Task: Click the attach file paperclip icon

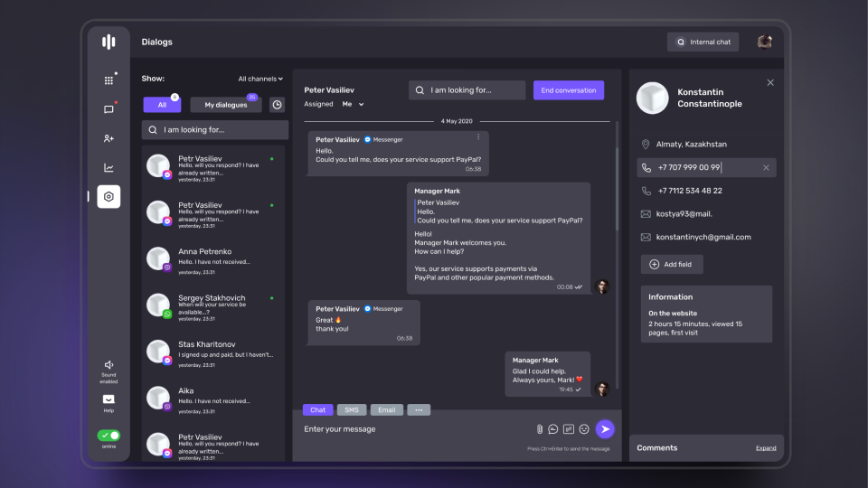Action: tap(540, 428)
